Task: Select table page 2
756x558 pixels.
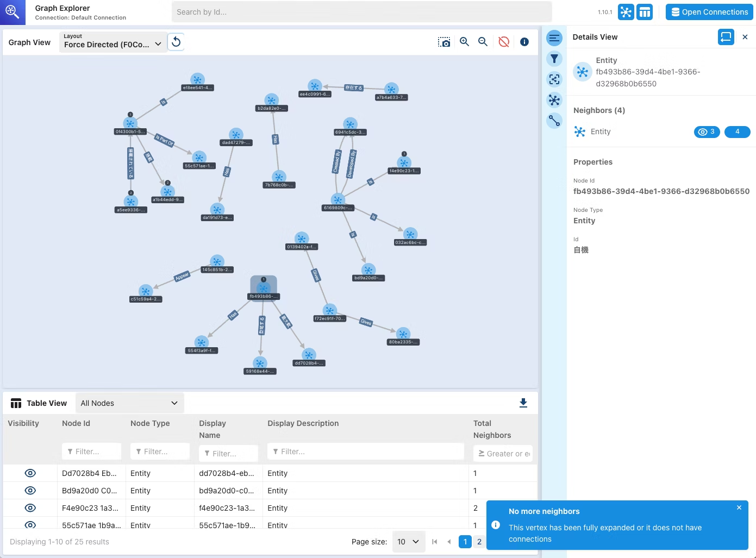Action: 479,542
